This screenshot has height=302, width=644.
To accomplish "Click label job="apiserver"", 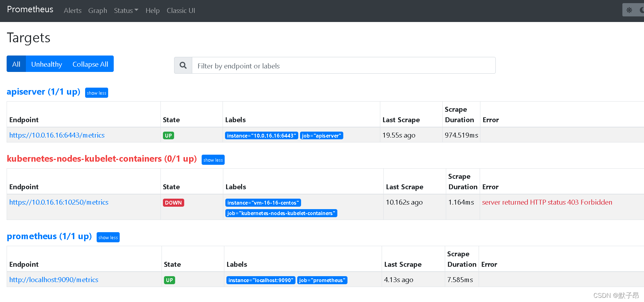I will (322, 135).
